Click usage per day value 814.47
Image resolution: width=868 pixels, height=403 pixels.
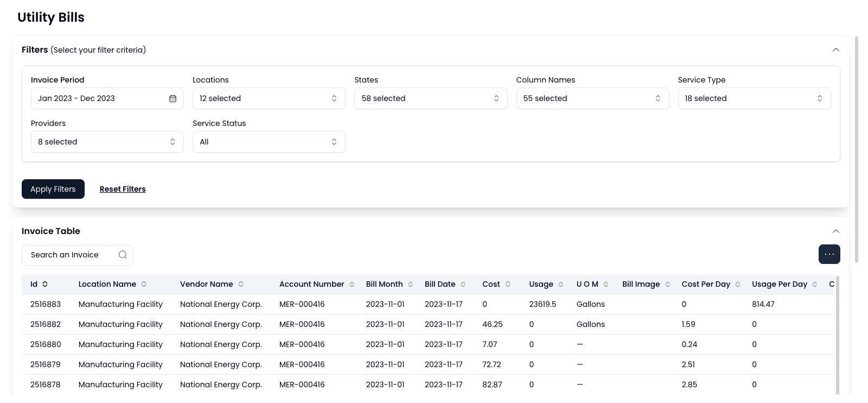click(x=763, y=304)
